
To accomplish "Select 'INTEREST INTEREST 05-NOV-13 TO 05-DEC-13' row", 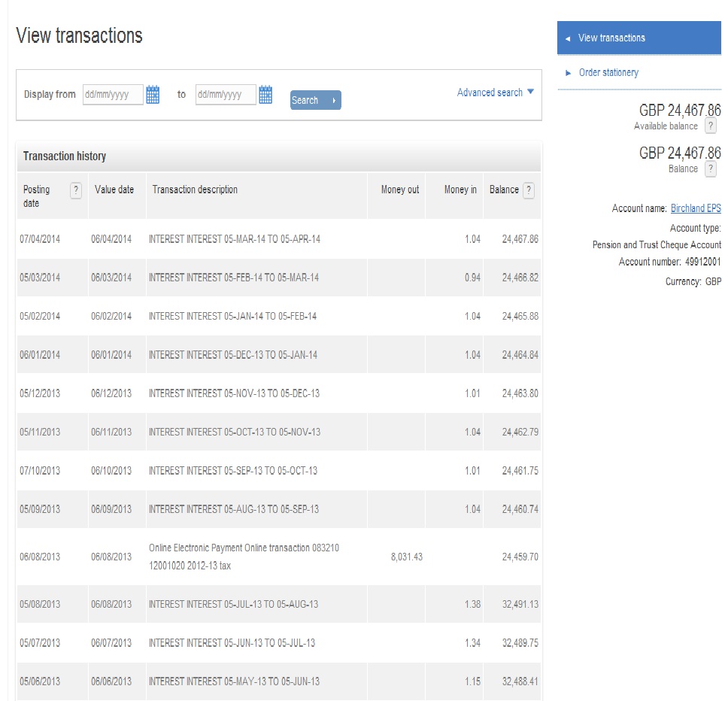I will point(278,393).
